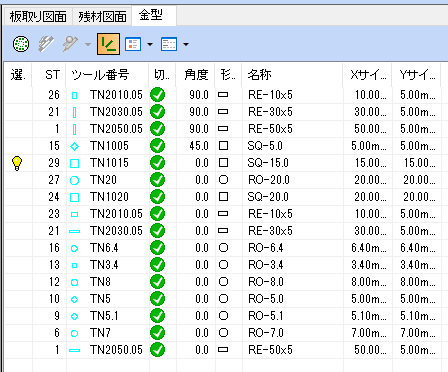Click the SQ-15.0 name cell
Screen dimensions: 448x372
click(x=268, y=163)
